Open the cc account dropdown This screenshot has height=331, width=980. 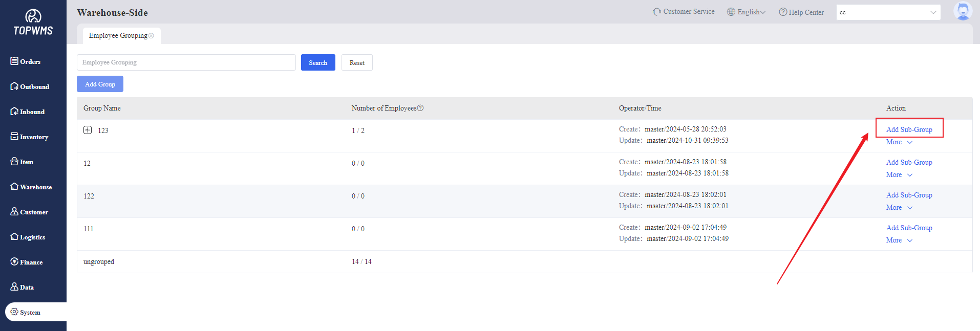tap(888, 12)
